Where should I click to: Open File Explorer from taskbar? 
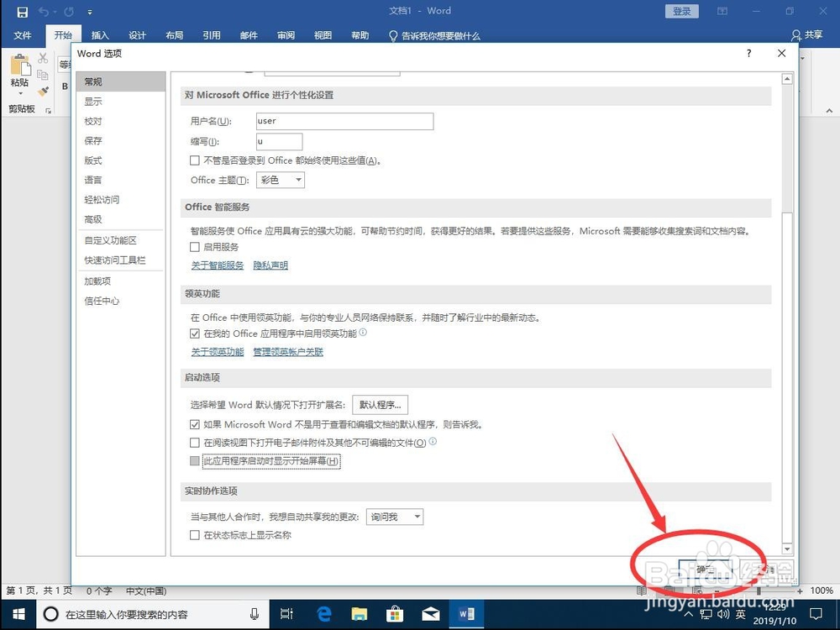coord(359,614)
